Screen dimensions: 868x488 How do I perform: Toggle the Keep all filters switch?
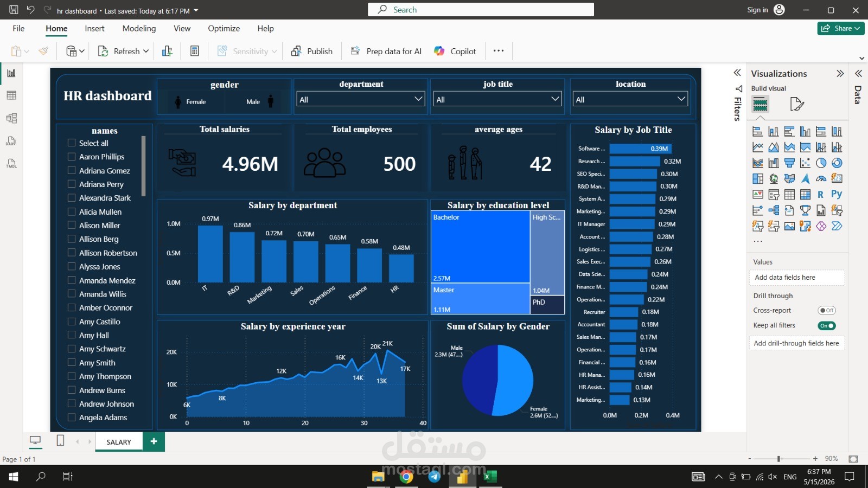coord(827,326)
